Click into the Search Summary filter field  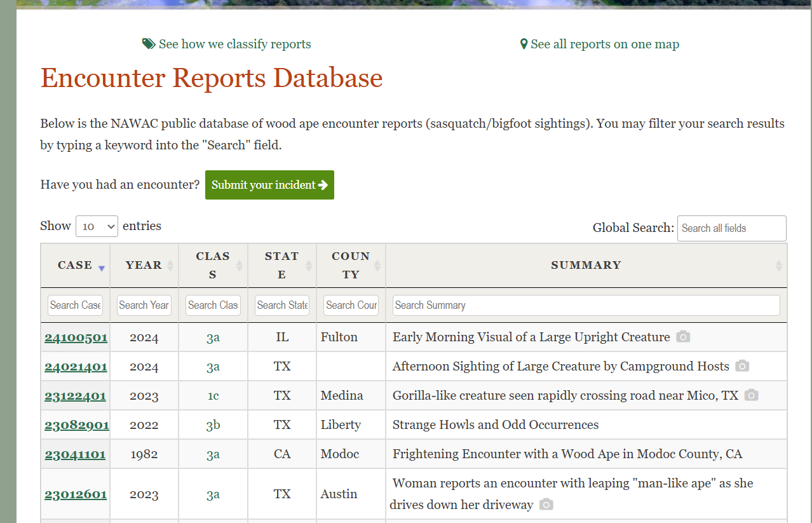(x=586, y=305)
